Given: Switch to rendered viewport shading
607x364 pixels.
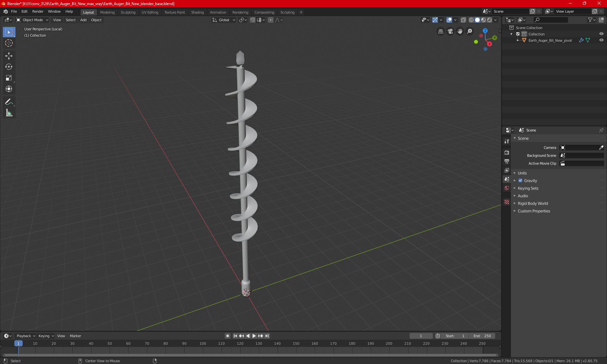Looking at the screenshot, I should 489,20.
